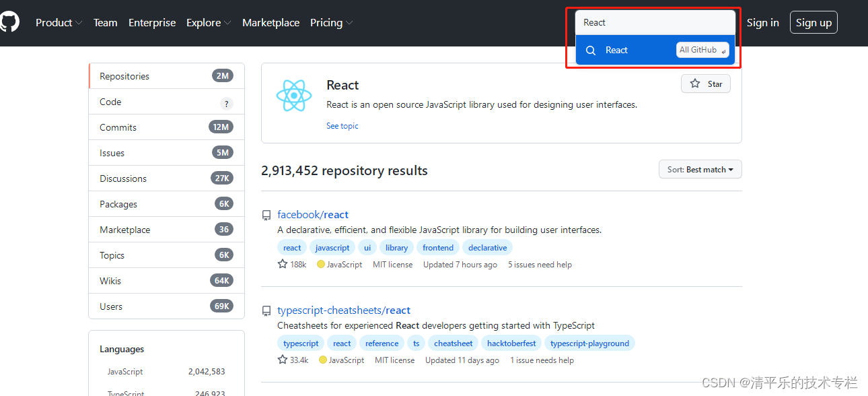Click the All GitHub jump badge

(x=702, y=50)
